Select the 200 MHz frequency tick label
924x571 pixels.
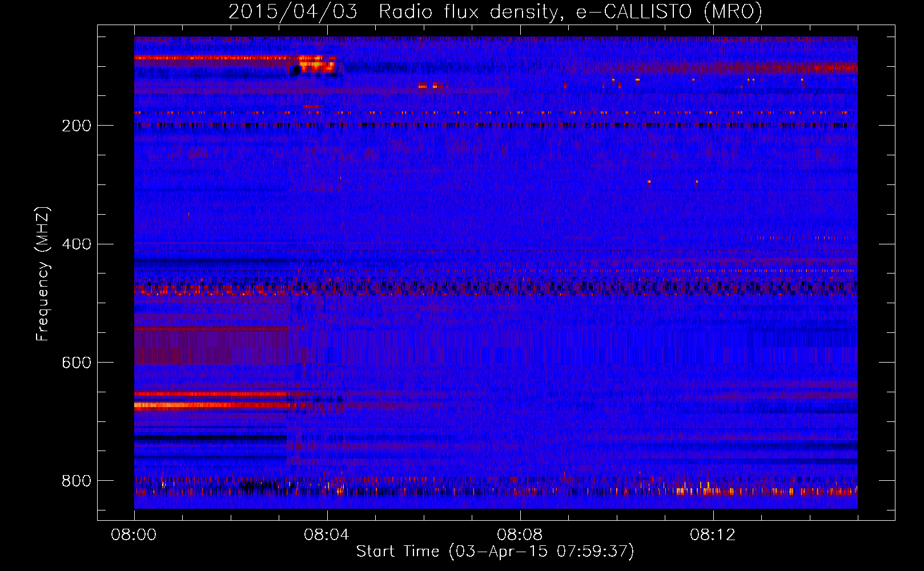77,126
